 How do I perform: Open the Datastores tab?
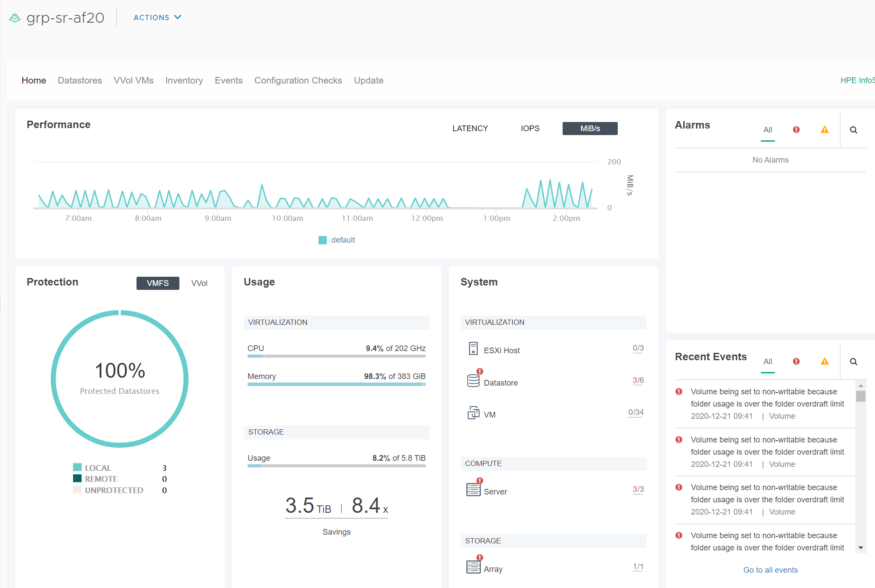(80, 80)
